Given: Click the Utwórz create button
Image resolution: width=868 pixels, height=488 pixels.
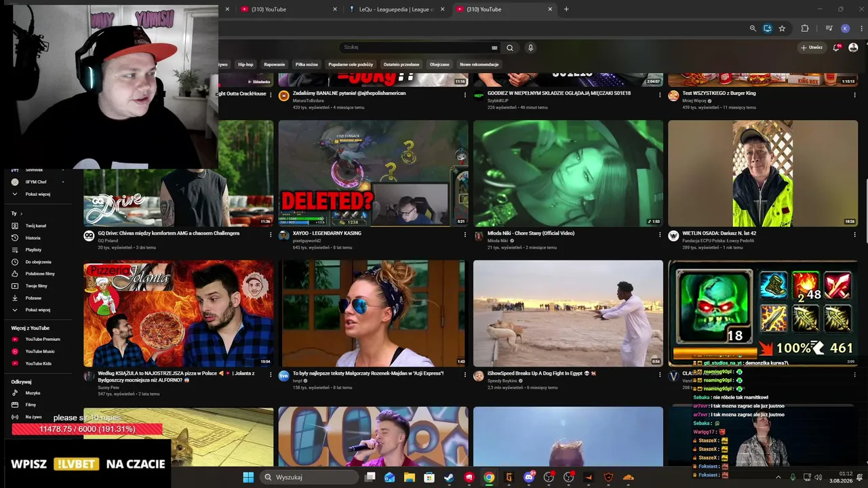Looking at the screenshot, I should [x=812, y=47].
